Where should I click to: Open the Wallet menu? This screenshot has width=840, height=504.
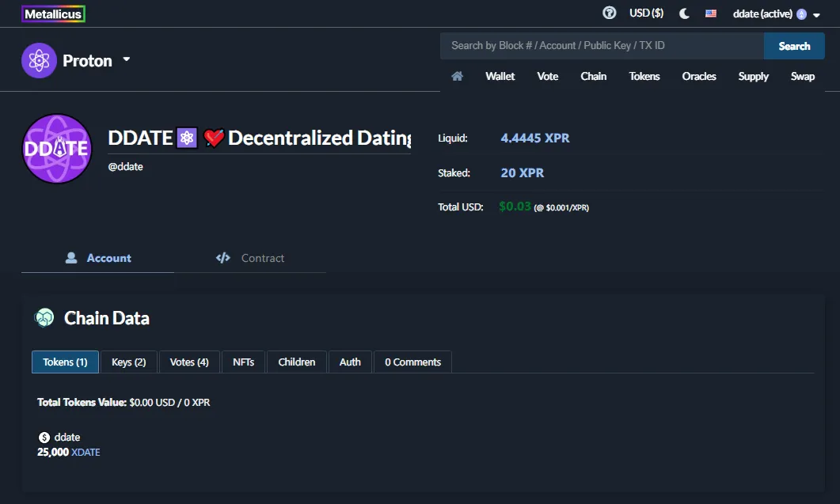tap(500, 76)
